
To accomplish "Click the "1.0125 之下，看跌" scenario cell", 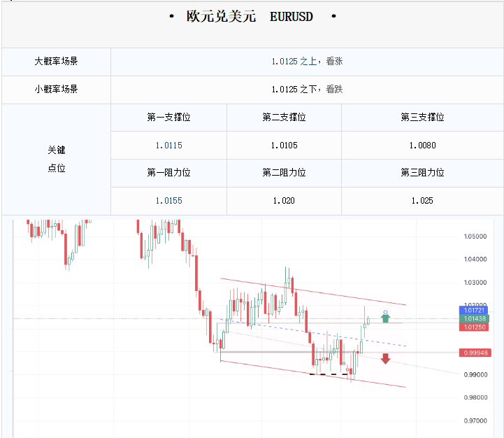I will click(307, 90).
